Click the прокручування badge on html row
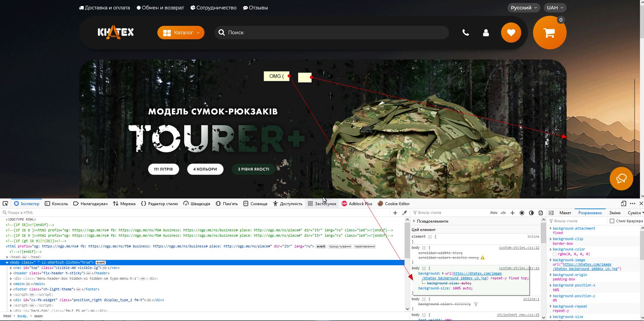 click(x=340, y=246)
